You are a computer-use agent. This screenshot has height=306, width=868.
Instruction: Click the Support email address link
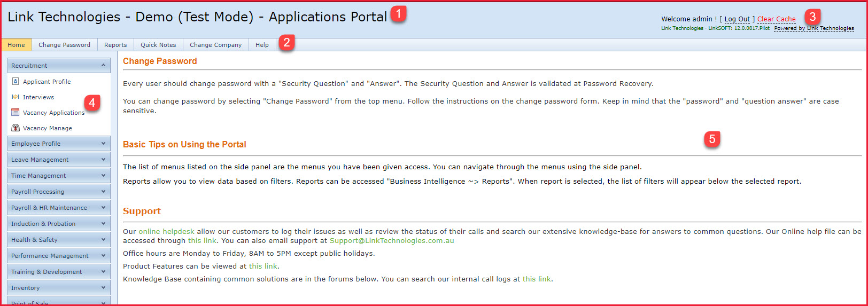392,241
